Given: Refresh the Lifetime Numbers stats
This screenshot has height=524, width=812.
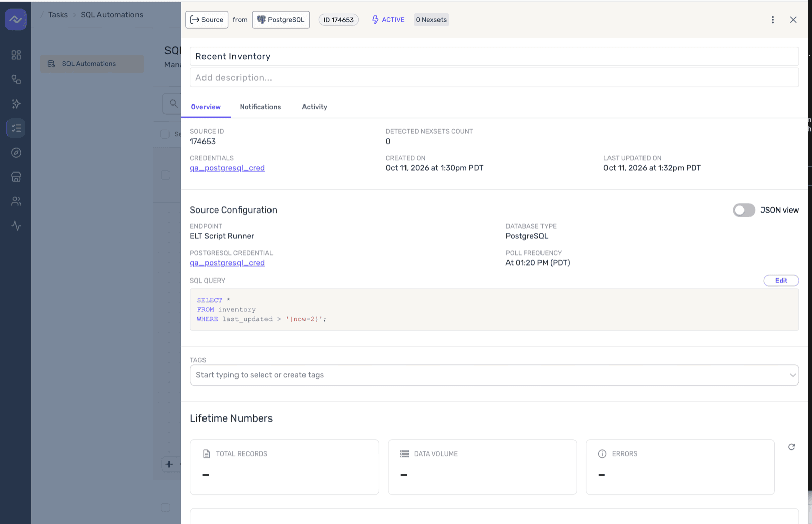Looking at the screenshot, I should click(791, 447).
